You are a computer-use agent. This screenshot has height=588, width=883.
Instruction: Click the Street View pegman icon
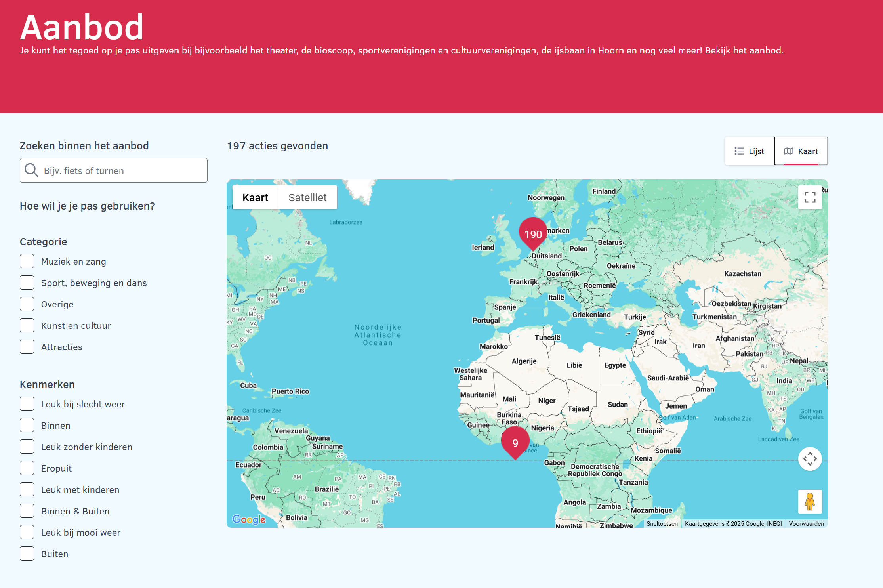[810, 502]
